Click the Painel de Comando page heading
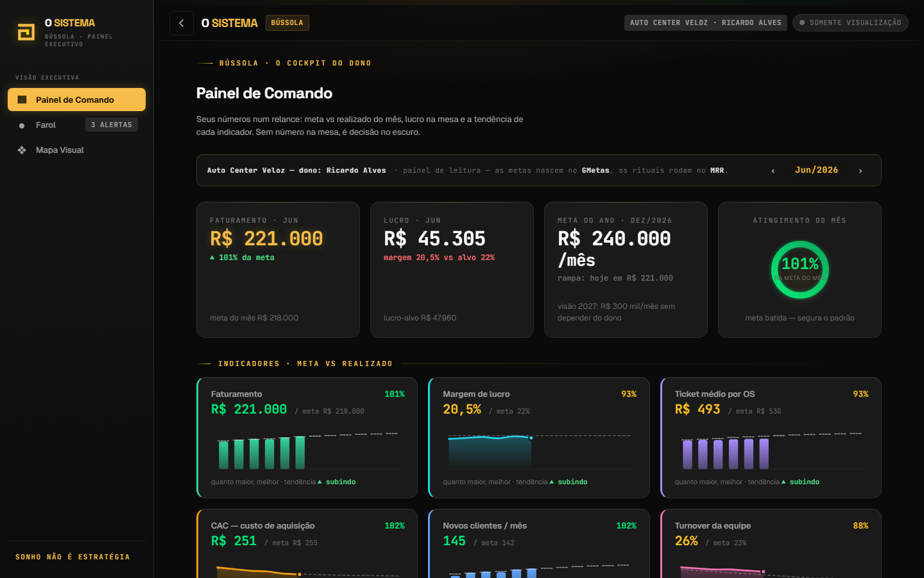The image size is (924, 578). pos(264,93)
